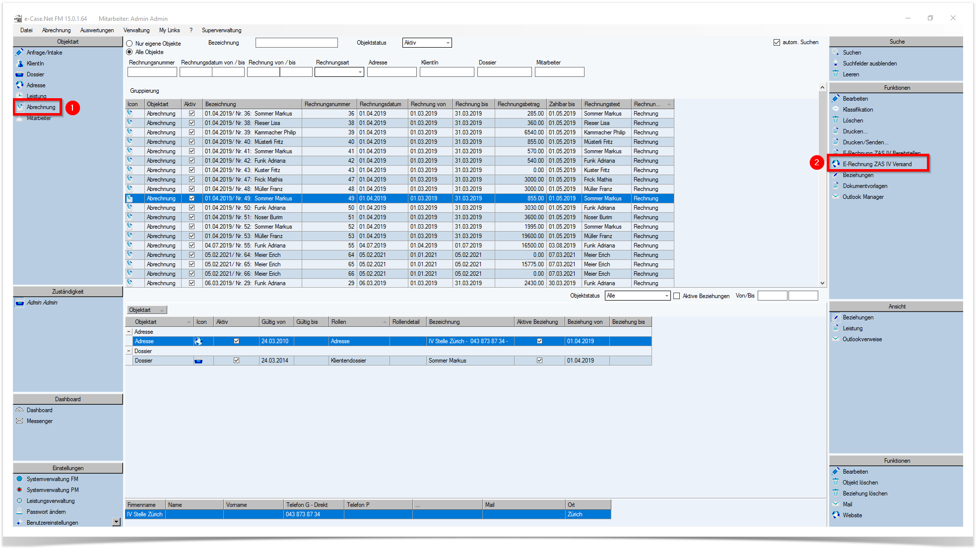This screenshot has width=980, height=551.
Task: Open the Abrechnung menu
Action: click(x=56, y=30)
